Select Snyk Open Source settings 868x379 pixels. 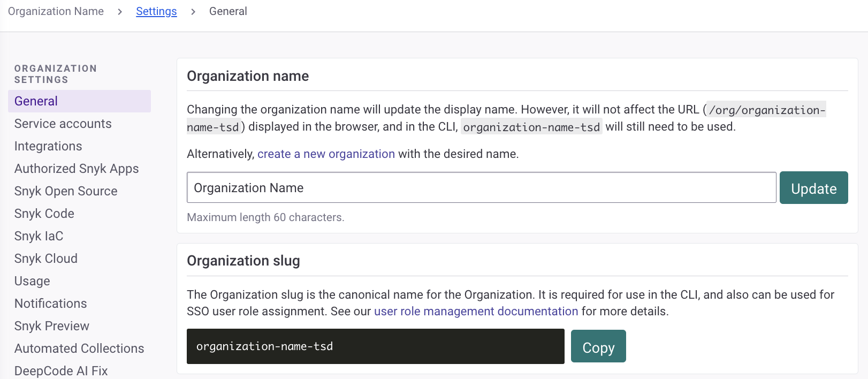pos(66,191)
